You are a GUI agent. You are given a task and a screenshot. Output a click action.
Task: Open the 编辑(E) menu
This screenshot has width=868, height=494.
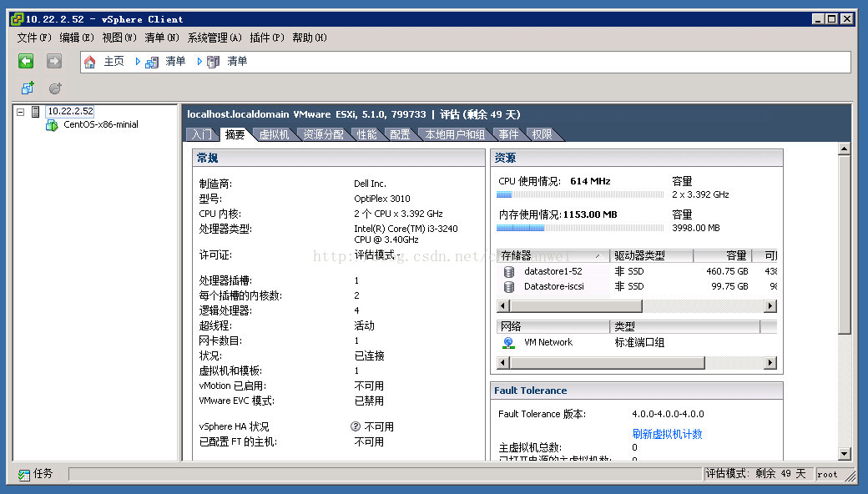tap(77, 38)
